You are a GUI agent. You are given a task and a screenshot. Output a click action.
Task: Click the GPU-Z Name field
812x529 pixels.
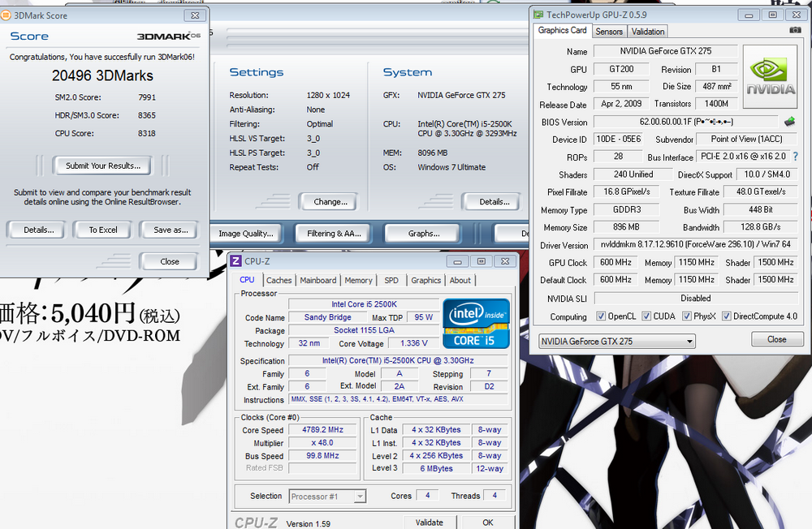point(666,51)
